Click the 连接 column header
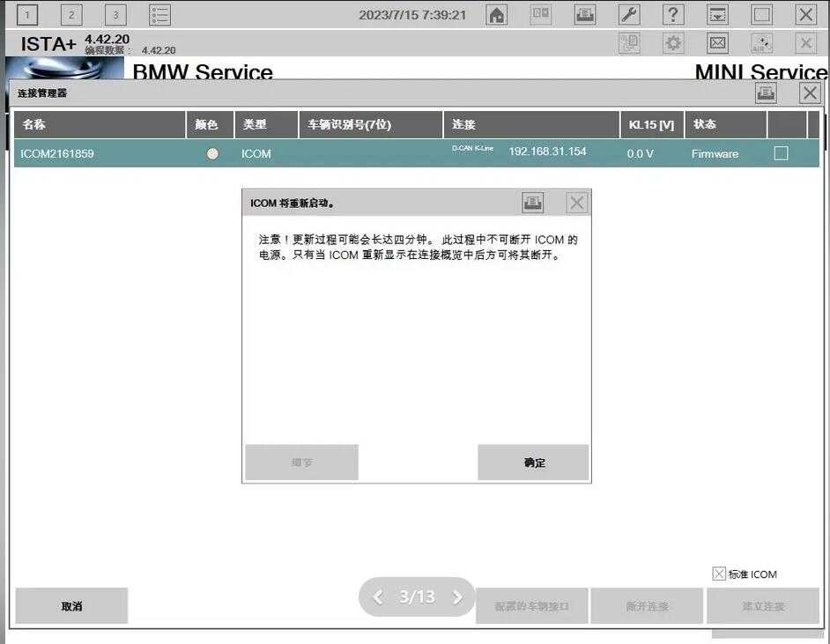This screenshot has width=830, height=644. [531, 124]
